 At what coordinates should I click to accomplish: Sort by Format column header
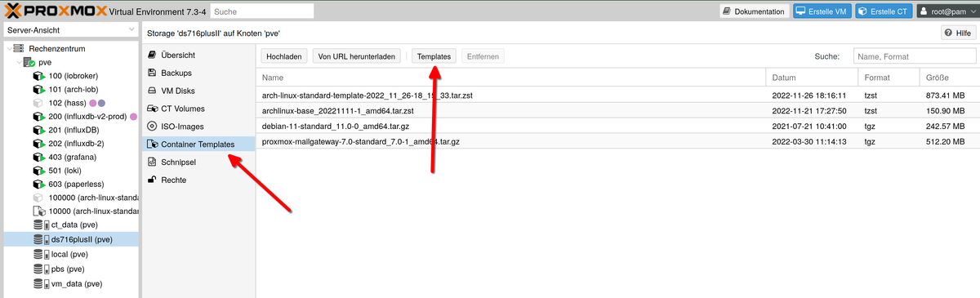coord(889,78)
